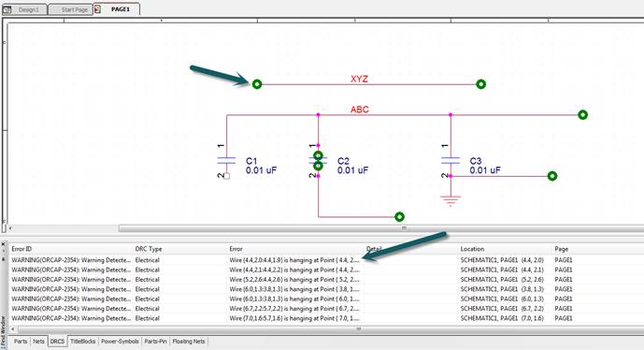Open the Start Page tab

(x=70, y=9)
